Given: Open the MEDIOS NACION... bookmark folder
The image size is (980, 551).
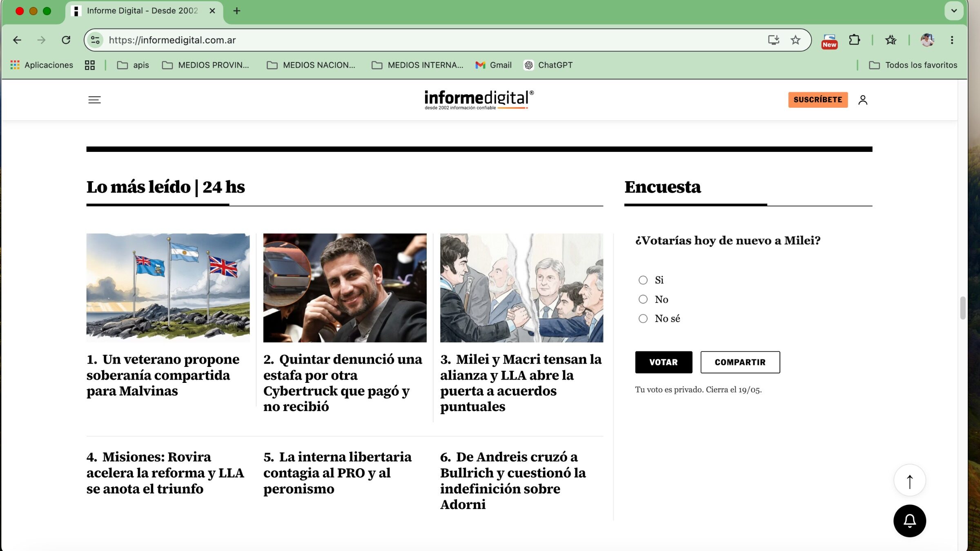Looking at the screenshot, I should (x=311, y=65).
